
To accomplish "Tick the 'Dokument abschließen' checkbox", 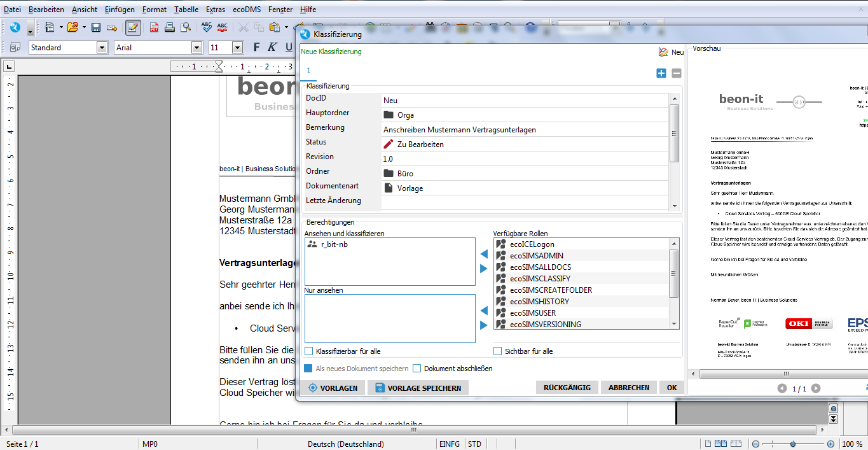I will [417, 369].
